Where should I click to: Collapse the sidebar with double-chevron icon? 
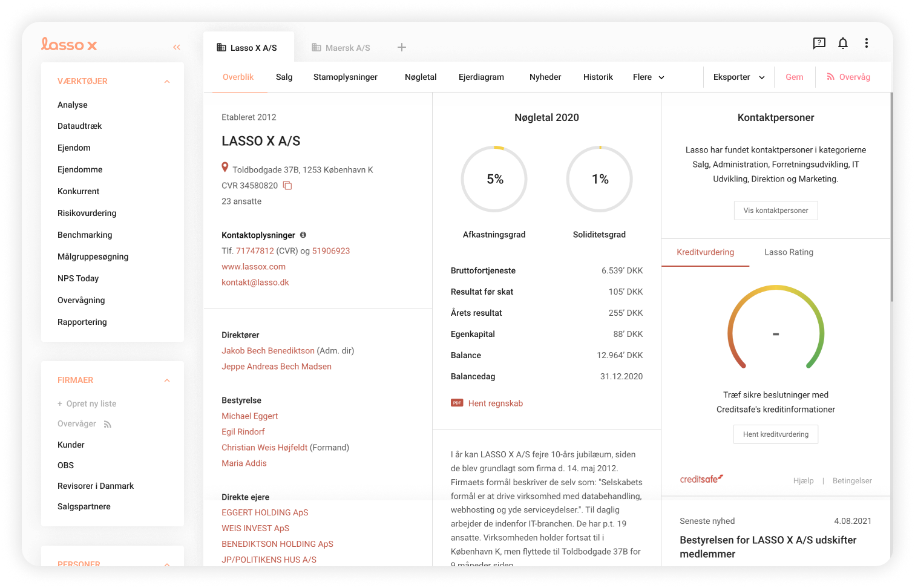[x=177, y=47]
